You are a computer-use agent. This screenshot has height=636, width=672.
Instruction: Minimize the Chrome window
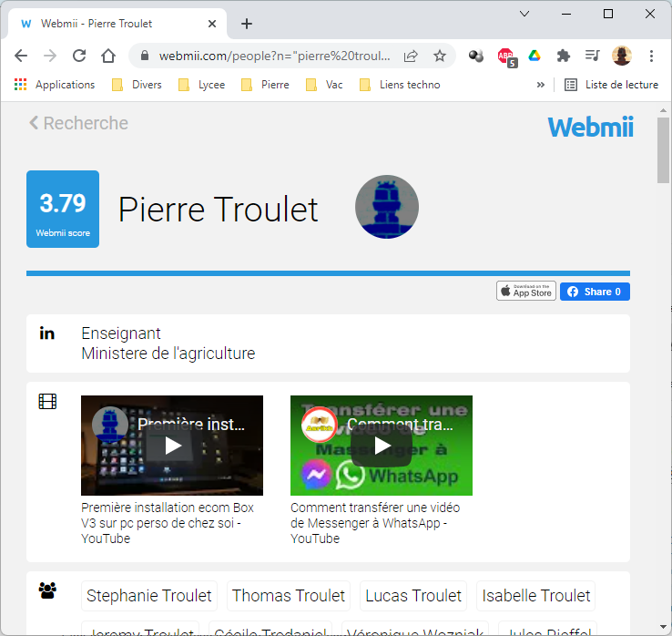pyautogui.click(x=566, y=14)
